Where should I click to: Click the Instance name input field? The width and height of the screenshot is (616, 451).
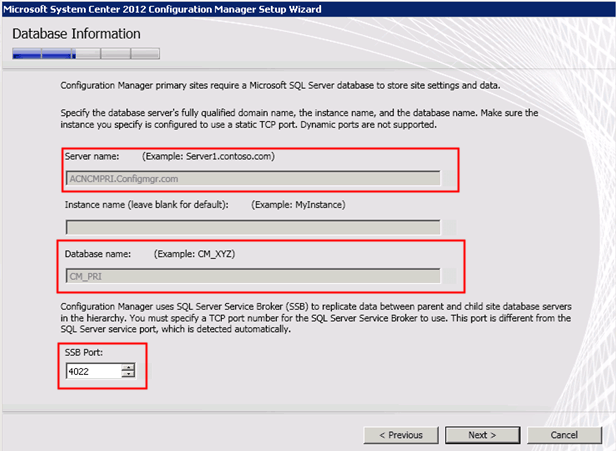(253, 227)
